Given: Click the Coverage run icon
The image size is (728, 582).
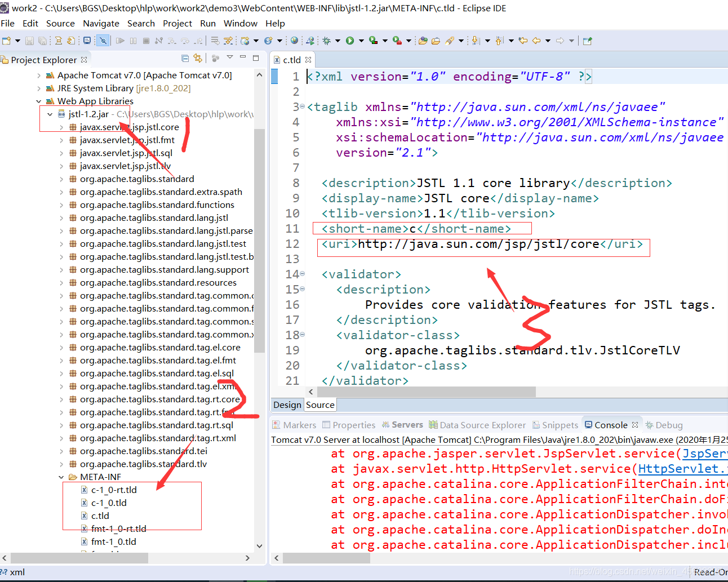Looking at the screenshot, I should 373,41.
